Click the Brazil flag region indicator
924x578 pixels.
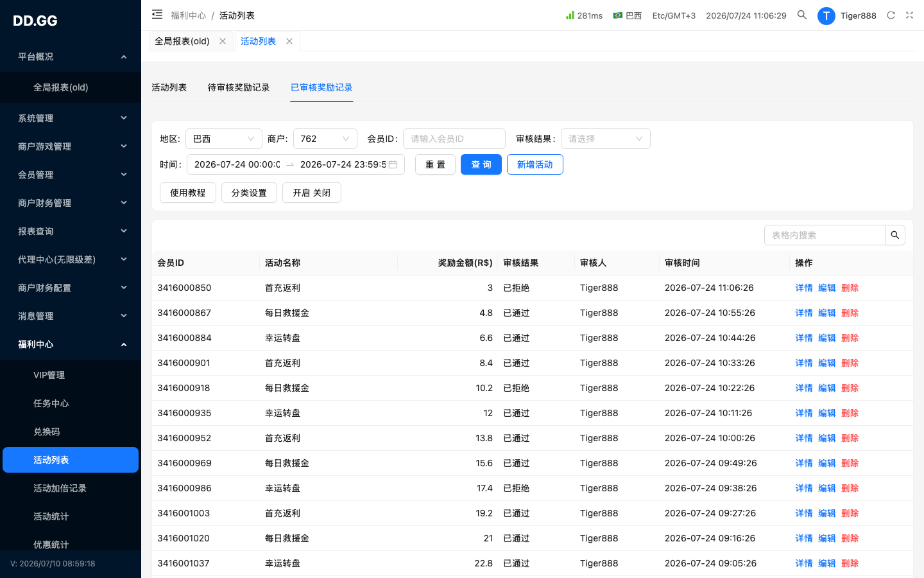coord(618,15)
